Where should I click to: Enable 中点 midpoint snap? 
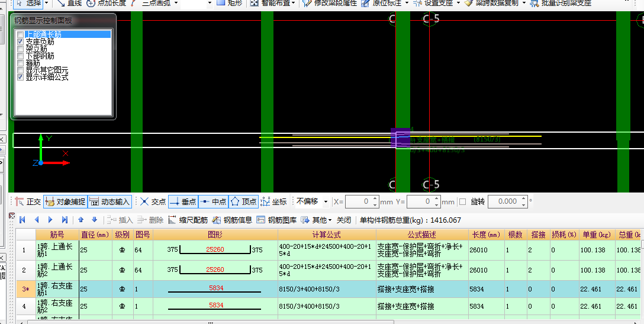coord(213,201)
